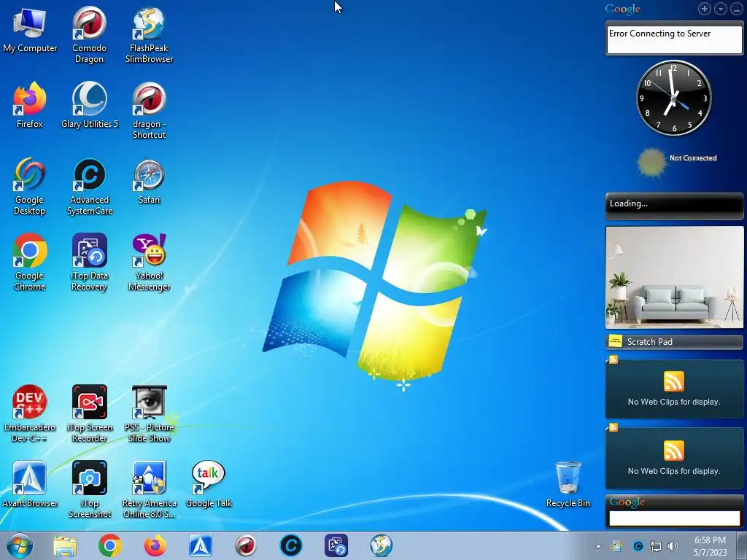Launch Google Chrome desktop shortcut
Viewport: 747px width, 560px height.
click(29, 262)
